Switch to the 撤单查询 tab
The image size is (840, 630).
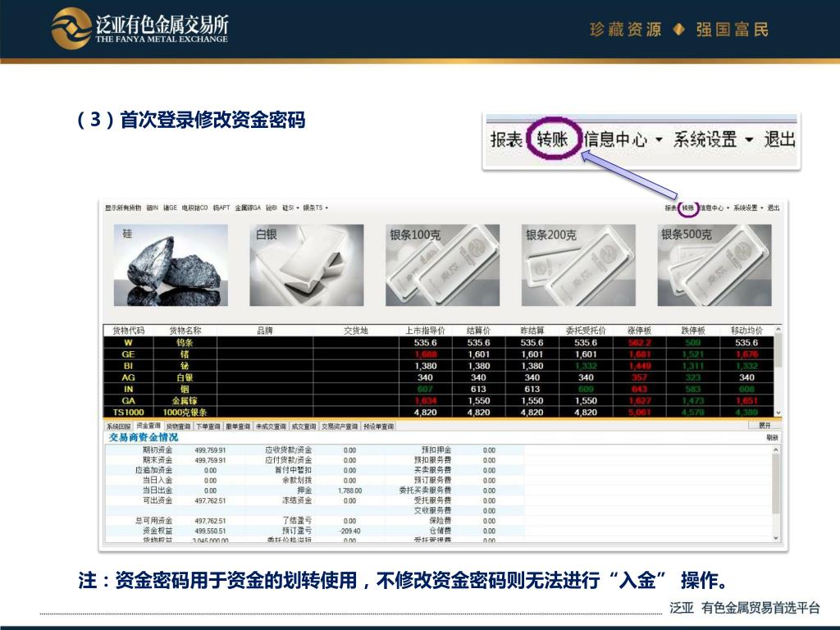pyautogui.click(x=239, y=427)
